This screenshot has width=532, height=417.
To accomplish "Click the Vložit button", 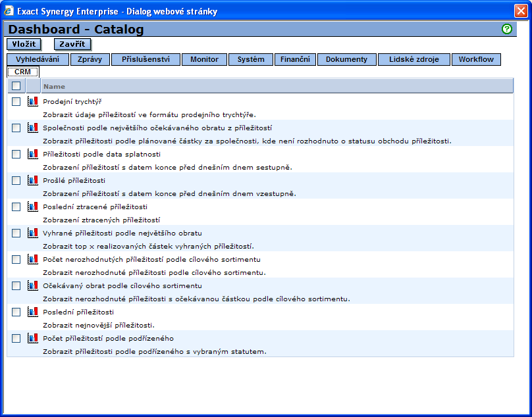I will point(24,44).
